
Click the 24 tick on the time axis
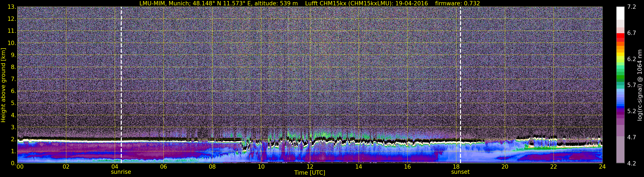pos(602,167)
